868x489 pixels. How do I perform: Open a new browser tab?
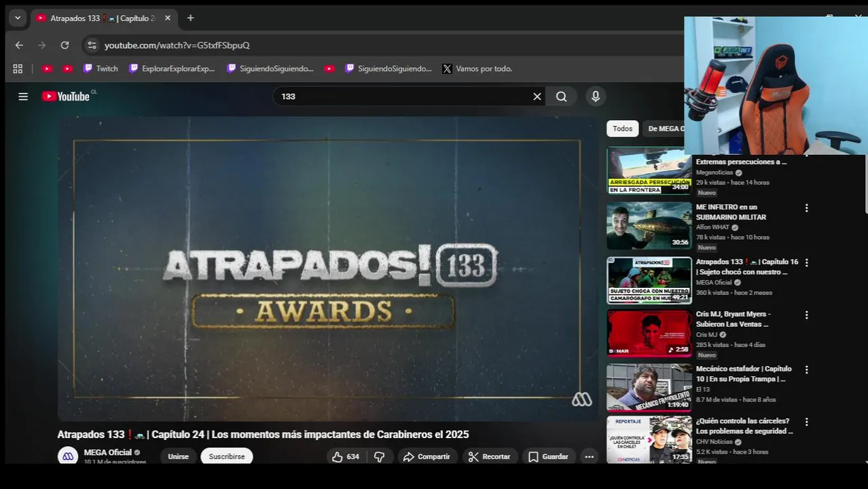[190, 18]
